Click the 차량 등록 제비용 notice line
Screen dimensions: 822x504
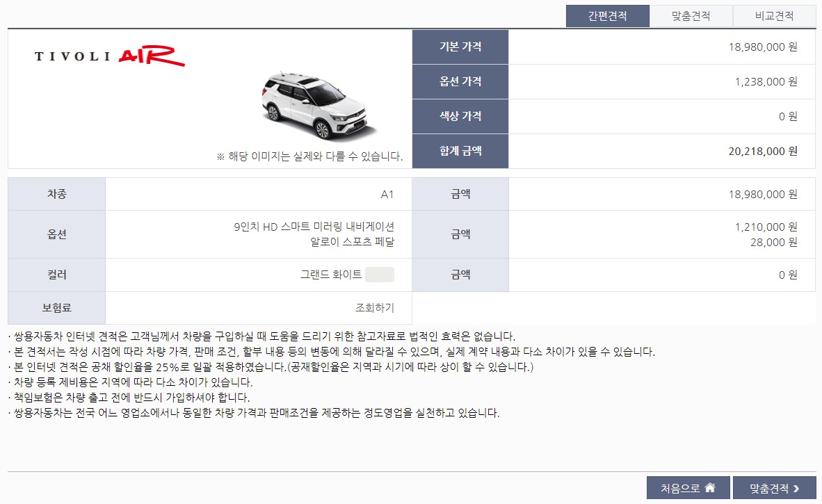pos(131,382)
